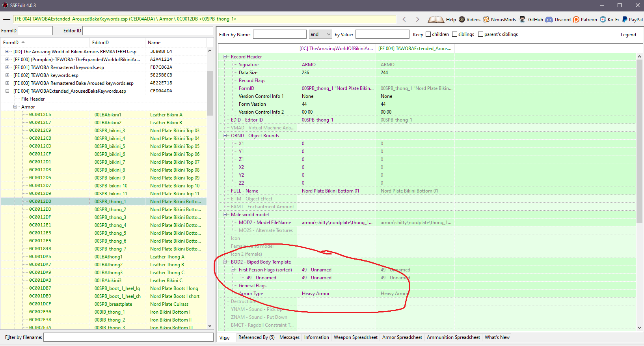The height and width of the screenshot is (346, 644).
Task: Open GitHub page icon
Action: pyautogui.click(x=523, y=19)
